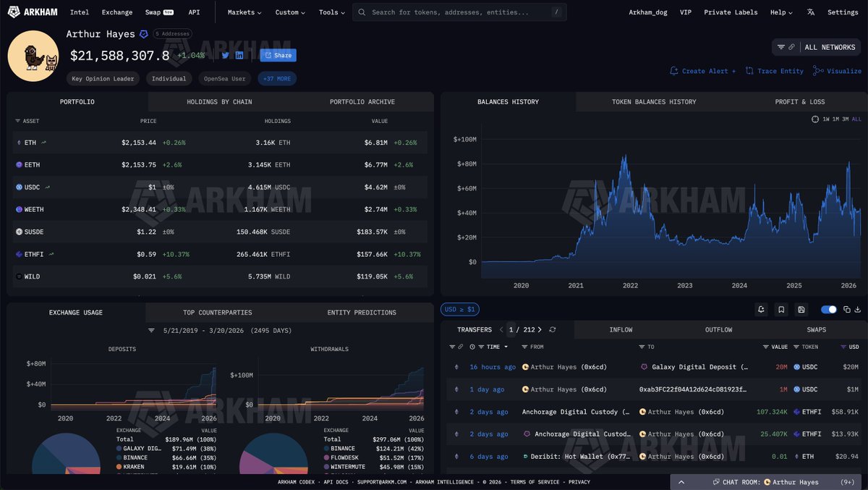Click the save disk icon above transfers
The height and width of the screenshot is (490, 868).
click(801, 310)
